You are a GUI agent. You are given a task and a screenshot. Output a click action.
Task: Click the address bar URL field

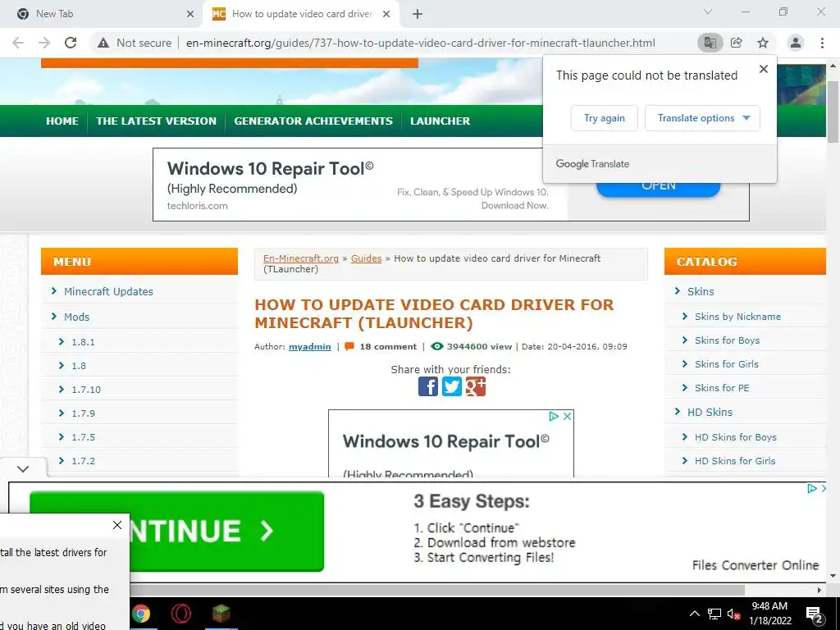(x=421, y=43)
